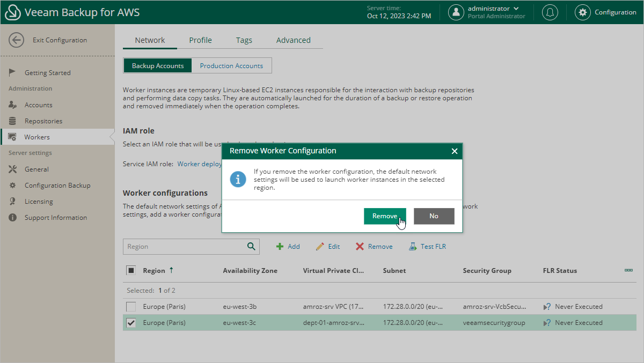Click the green plus Add icon
644x363 pixels.
point(280,247)
